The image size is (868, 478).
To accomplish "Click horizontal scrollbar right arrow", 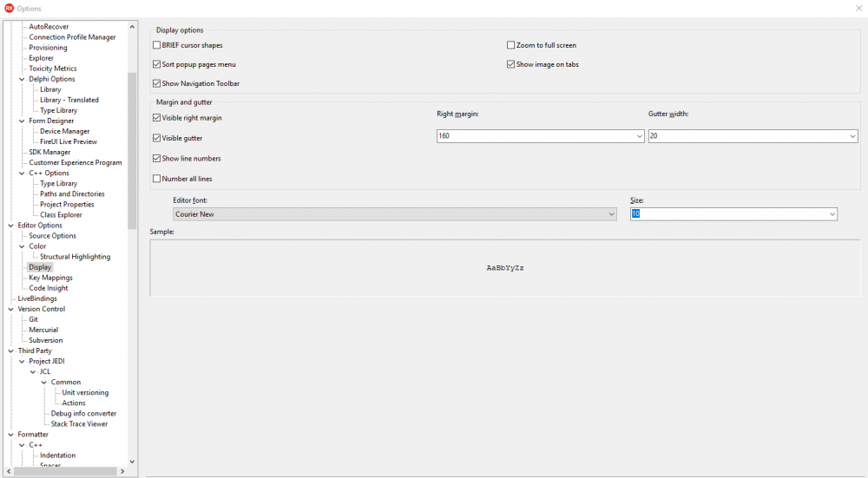I will [122, 471].
